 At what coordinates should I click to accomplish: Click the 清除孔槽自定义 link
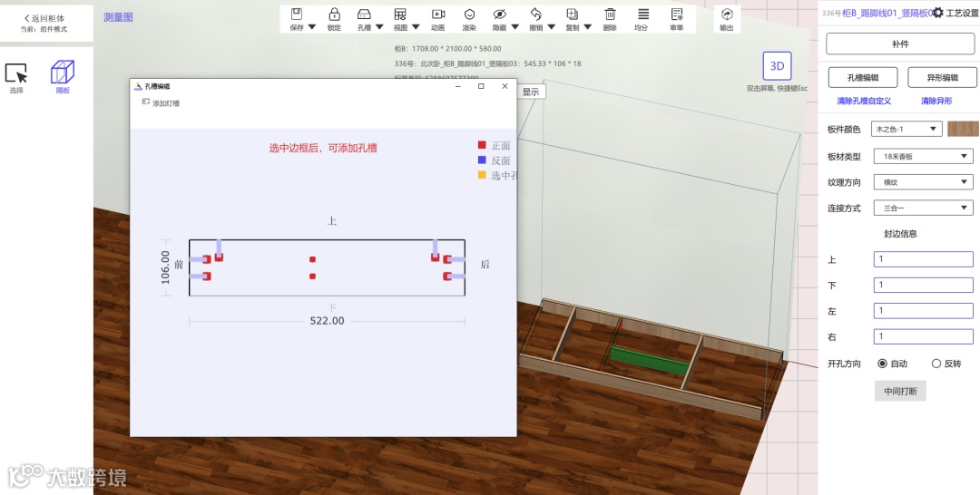pyautogui.click(x=864, y=101)
